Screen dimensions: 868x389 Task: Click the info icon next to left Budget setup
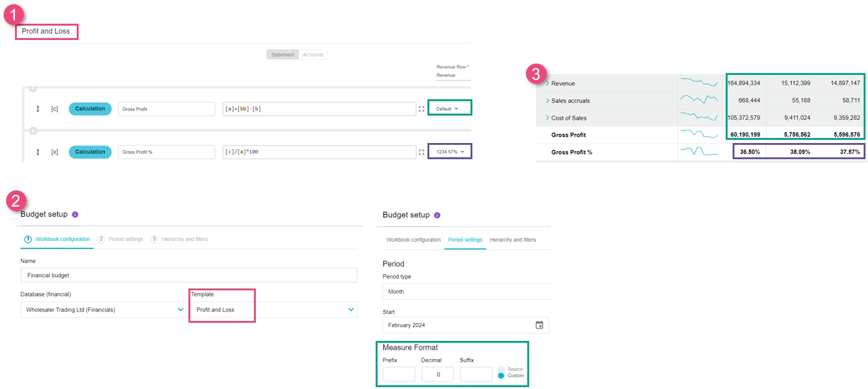[75, 214]
